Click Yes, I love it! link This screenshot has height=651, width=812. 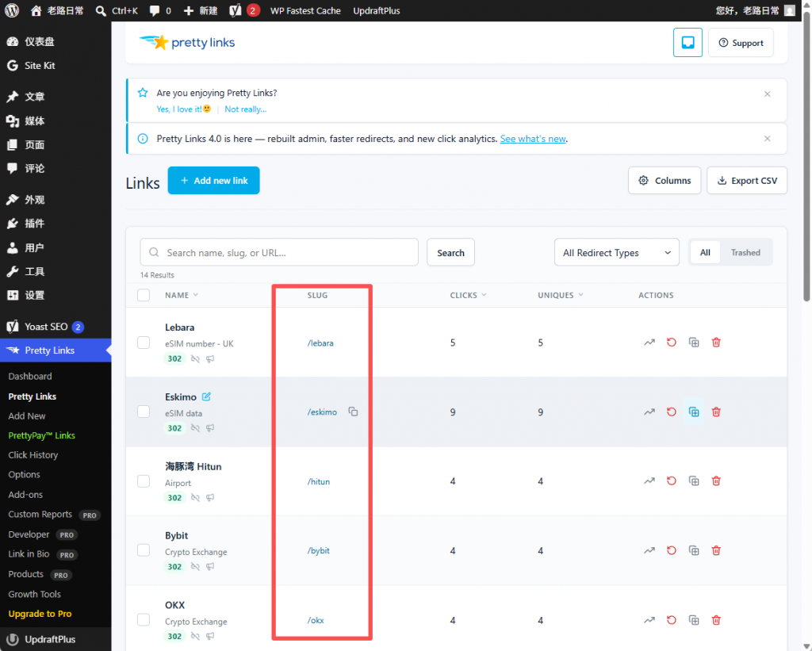click(x=184, y=109)
